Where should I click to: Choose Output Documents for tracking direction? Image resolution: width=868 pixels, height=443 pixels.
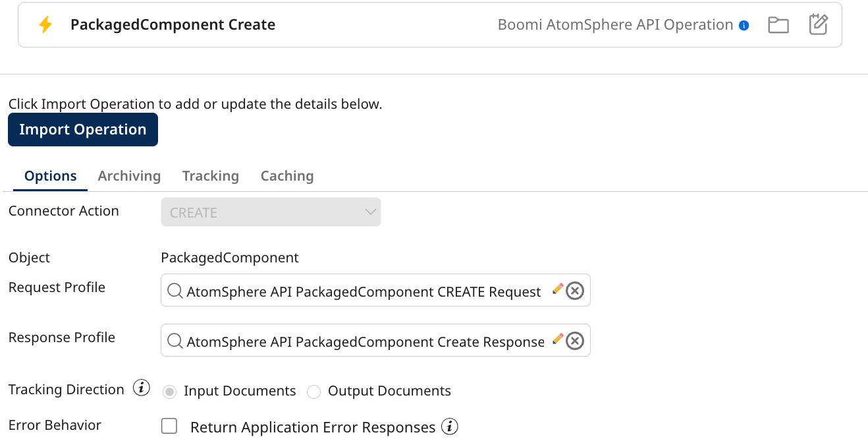coord(313,391)
